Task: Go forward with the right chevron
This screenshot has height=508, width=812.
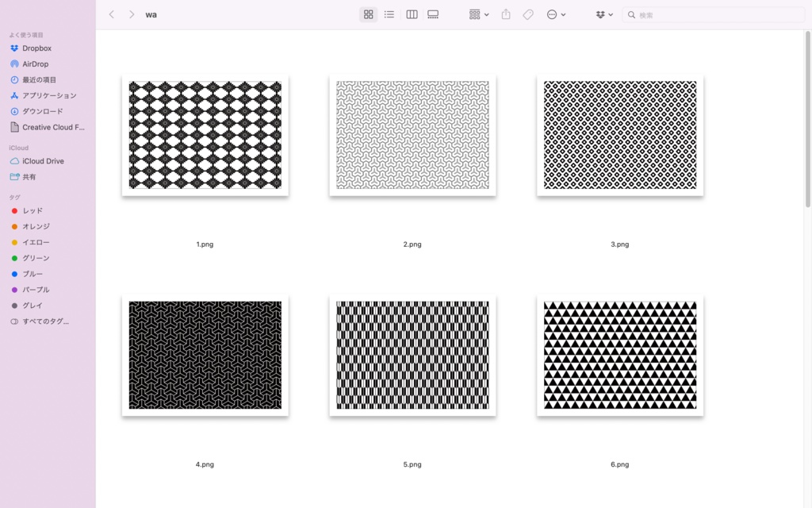Action: pos(132,14)
